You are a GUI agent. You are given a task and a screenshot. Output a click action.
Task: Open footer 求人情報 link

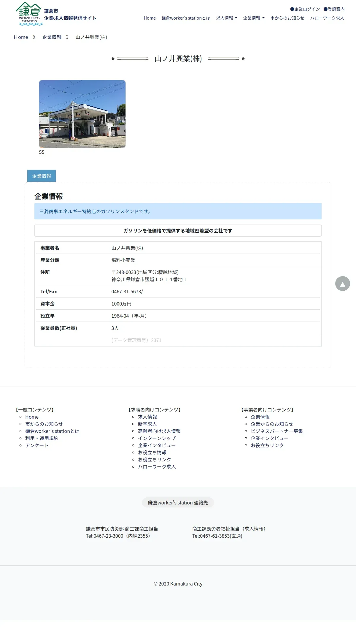point(147,417)
